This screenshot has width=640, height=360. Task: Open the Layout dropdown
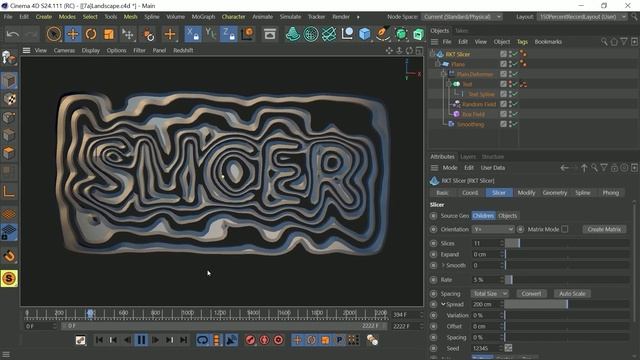(x=582, y=17)
